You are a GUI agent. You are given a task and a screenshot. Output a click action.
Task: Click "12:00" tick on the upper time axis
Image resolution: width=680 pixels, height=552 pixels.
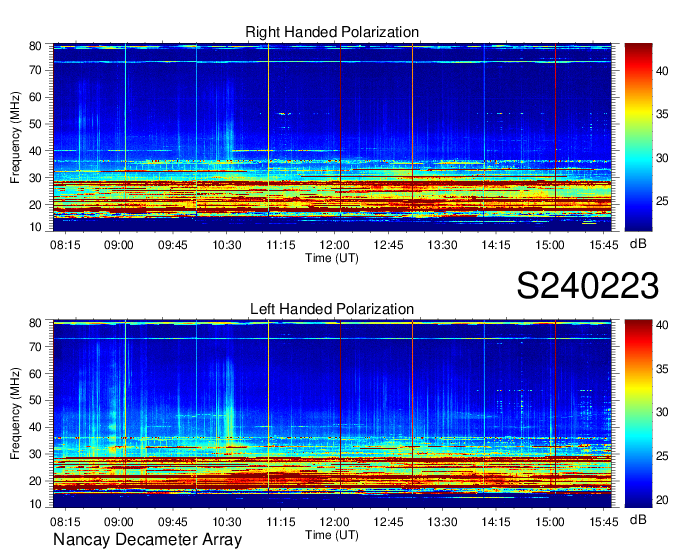[x=334, y=245]
